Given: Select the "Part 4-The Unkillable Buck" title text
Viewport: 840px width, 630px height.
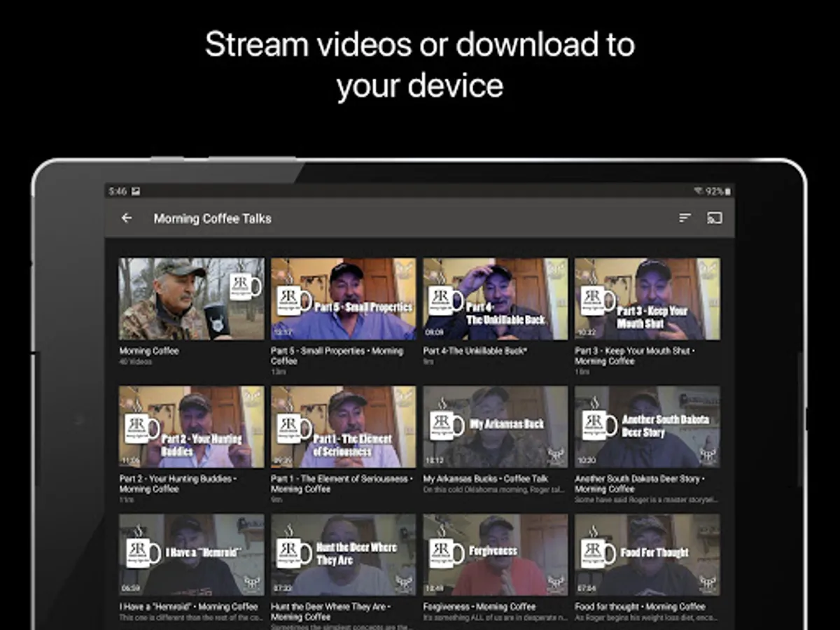Looking at the screenshot, I should point(475,351).
